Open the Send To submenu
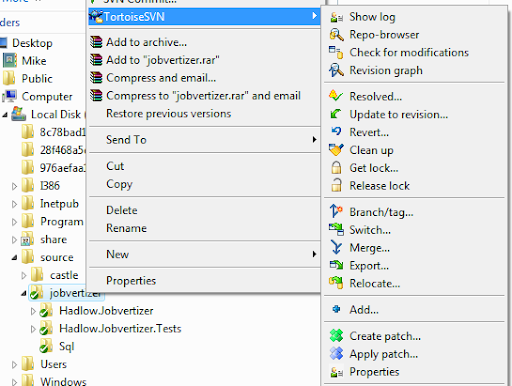This screenshot has height=386, width=512. coord(205,140)
